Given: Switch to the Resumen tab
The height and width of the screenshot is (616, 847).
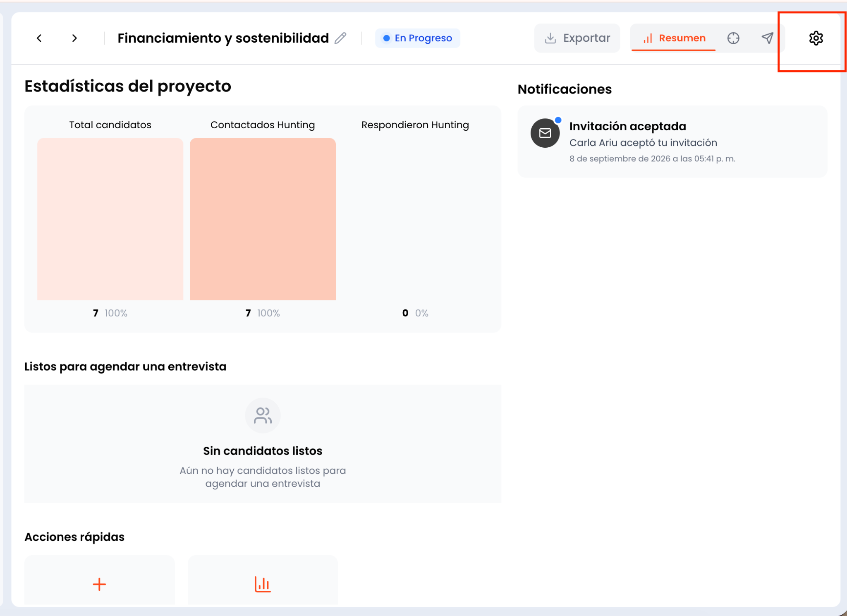Looking at the screenshot, I should tap(674, 38).
